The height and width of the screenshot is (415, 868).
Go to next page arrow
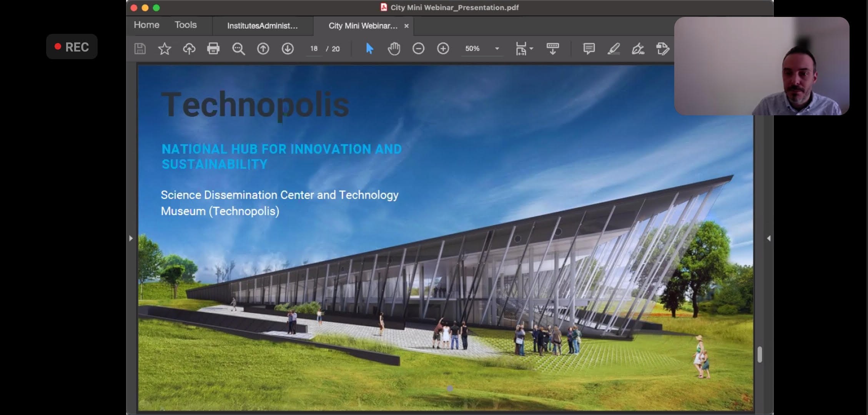pyautogui.click(x=288, y=49)
